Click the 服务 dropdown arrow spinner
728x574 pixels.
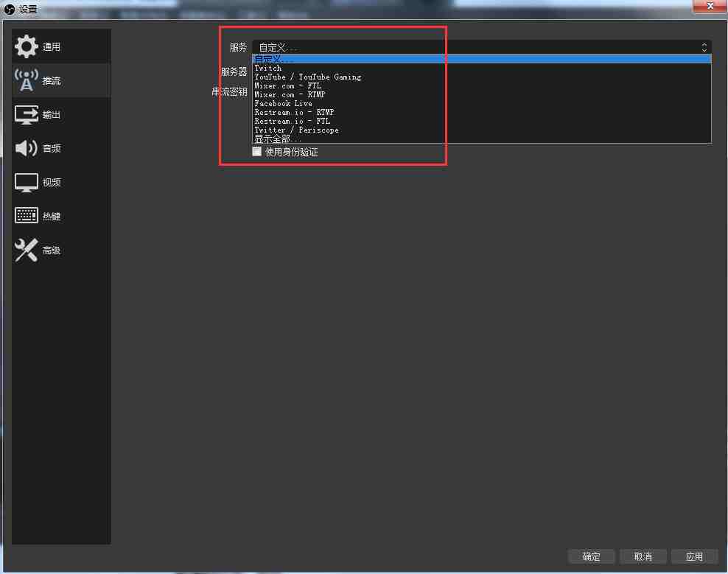coord(704,47)
